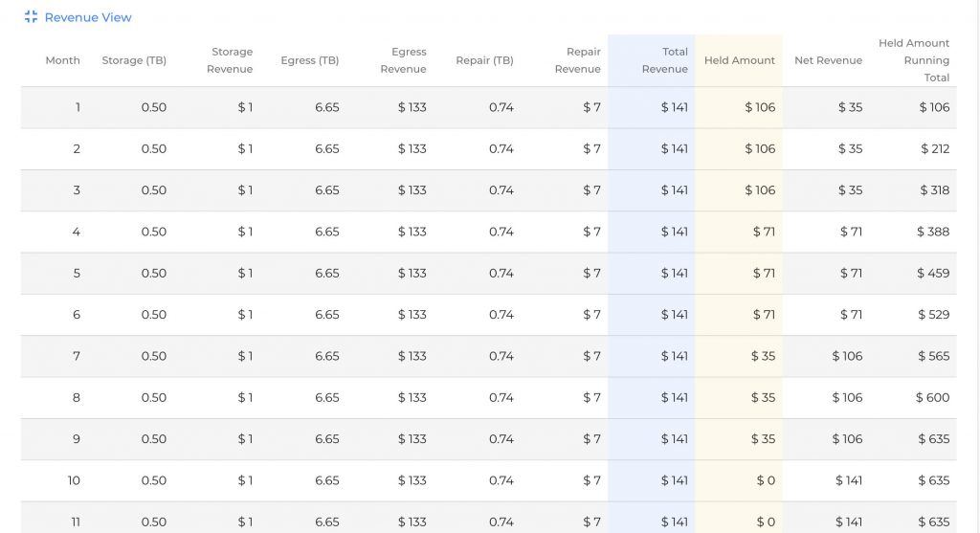Image resolution: width=980 pixels, height=533 pixels.
Task: Select the Total Revenue cell for month 5
Action: (674, 273)
